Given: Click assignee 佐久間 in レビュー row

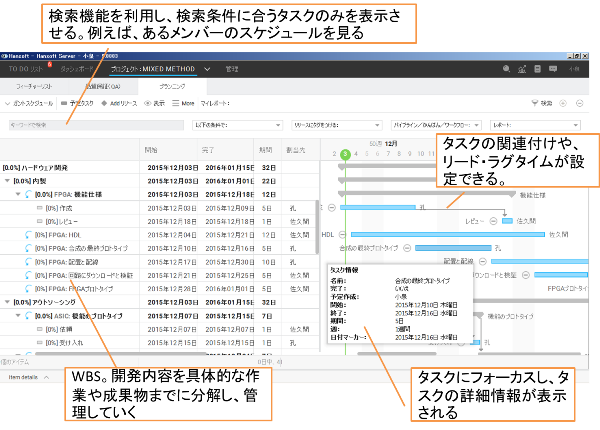Looking at the screenshot, I should [300, 221].
